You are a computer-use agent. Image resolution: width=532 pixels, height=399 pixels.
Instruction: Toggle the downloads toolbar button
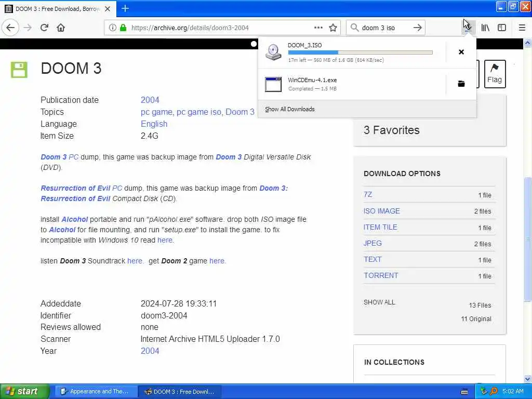(468, 28)
